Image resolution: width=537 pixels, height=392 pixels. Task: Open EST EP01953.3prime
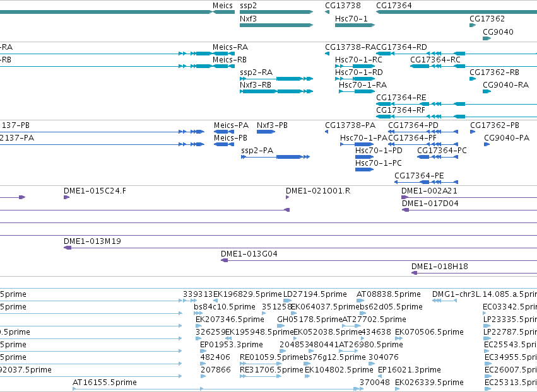tap(232, 345)
